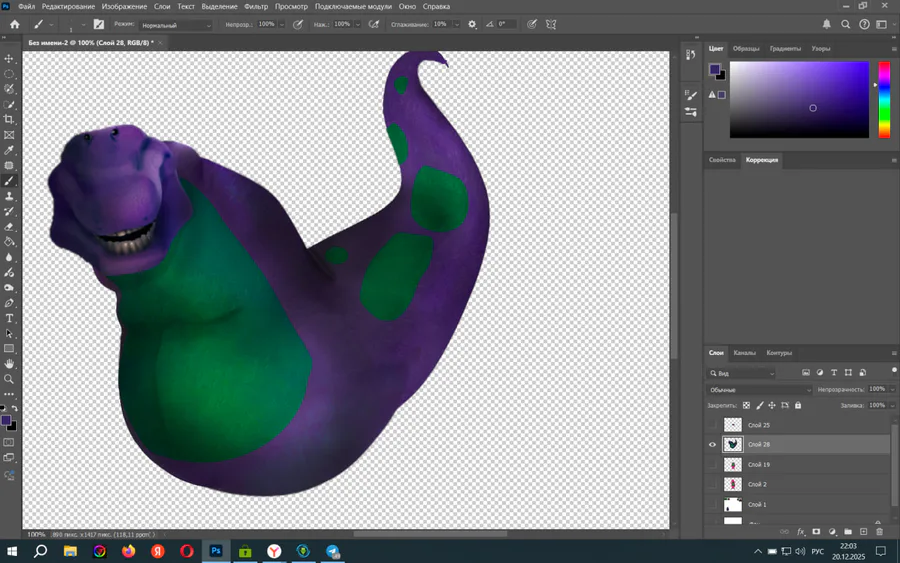Select the Pen tool
900x563 pixels.
tap(9, 303)
